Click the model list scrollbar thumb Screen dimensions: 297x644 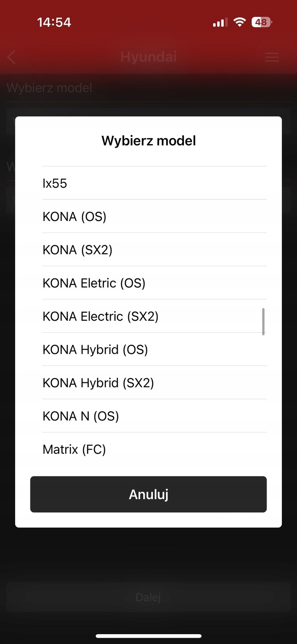263,321
